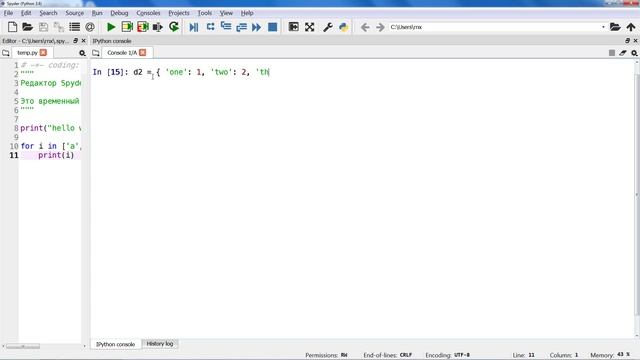This screenshot has height=360, width=640.
Task: Click the print(i) line in editor
Action: [56, 155]
